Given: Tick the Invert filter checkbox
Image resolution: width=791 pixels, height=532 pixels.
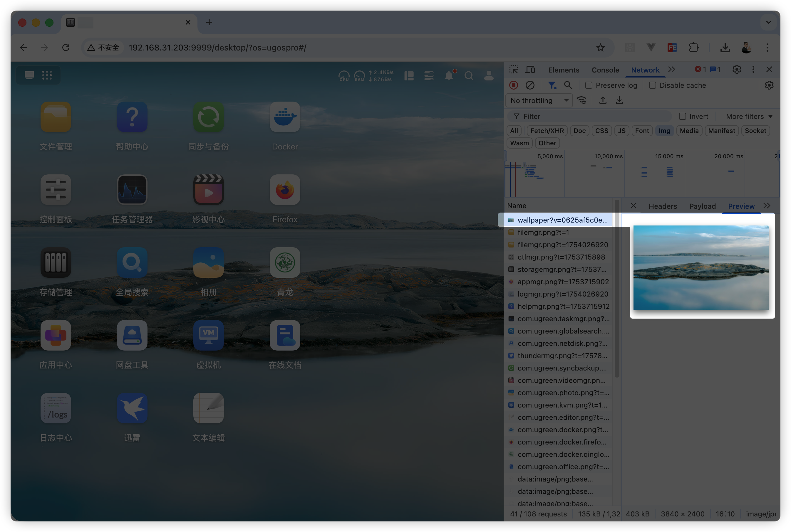Looking at the screenshot, I should click(682, 116).
